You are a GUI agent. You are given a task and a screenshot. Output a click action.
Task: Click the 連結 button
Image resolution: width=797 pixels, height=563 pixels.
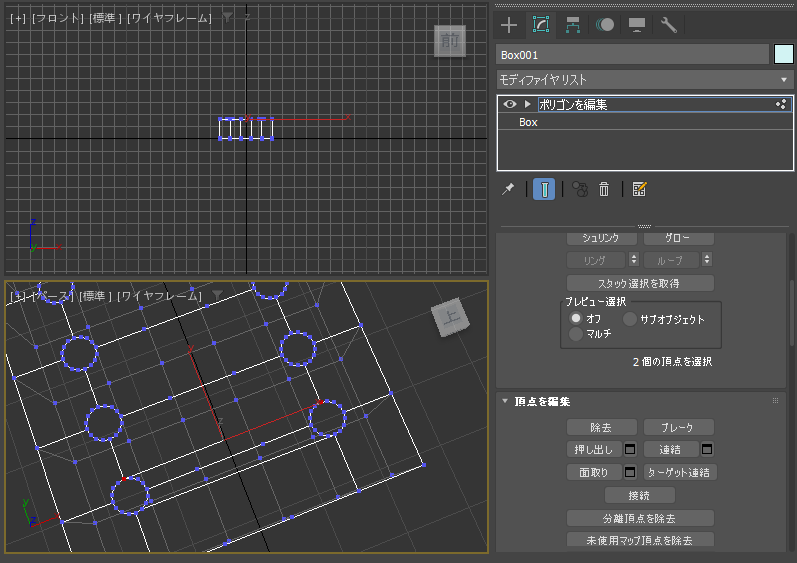[671, 449]
